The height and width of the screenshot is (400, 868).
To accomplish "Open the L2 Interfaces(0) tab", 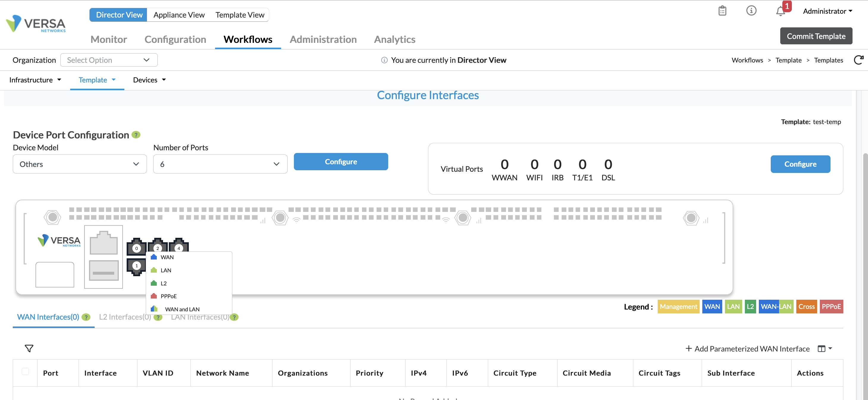I will point(125,317).
